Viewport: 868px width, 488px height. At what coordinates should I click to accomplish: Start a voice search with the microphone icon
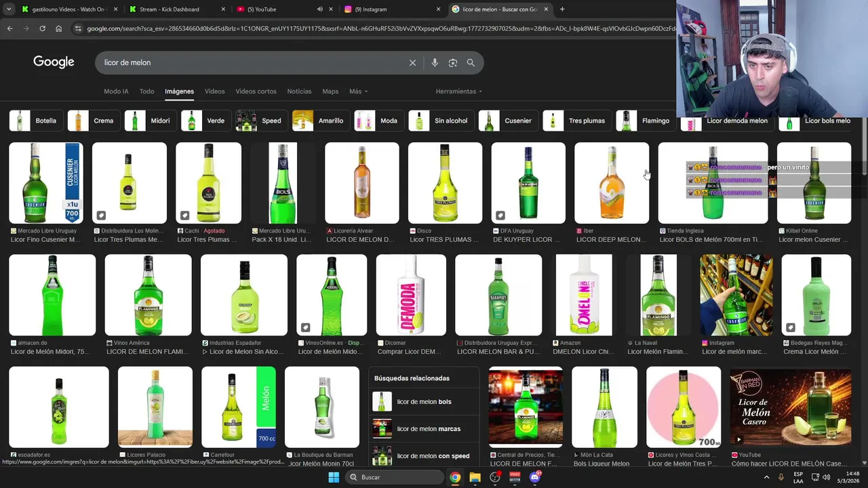[435, 62]
